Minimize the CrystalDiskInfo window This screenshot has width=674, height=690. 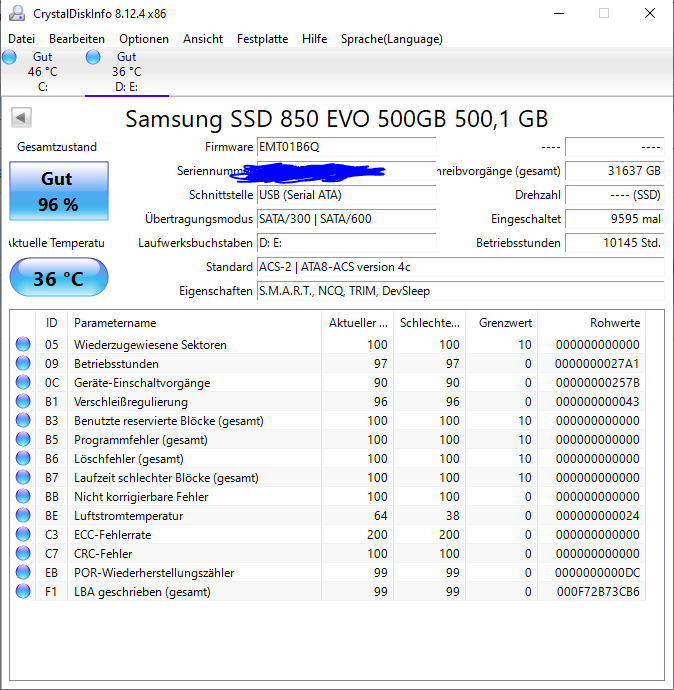[559, 13]
